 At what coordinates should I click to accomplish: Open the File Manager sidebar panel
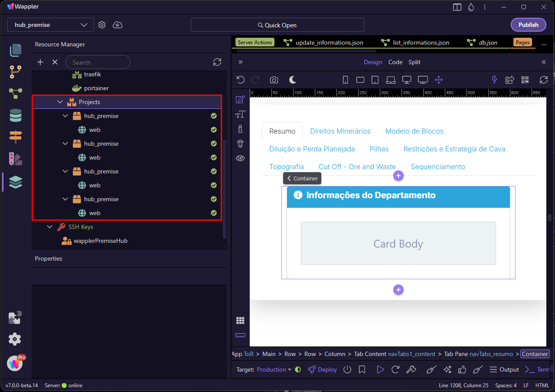[16, 50]
